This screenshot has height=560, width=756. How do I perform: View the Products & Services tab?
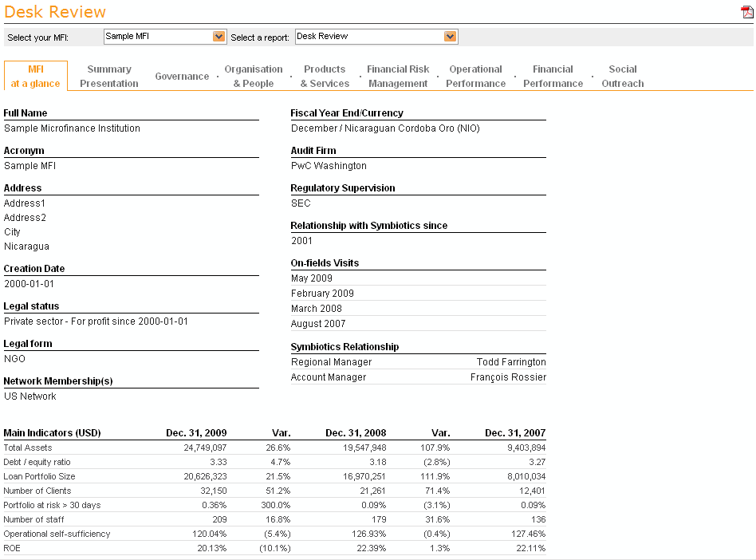tap(325, 77)
